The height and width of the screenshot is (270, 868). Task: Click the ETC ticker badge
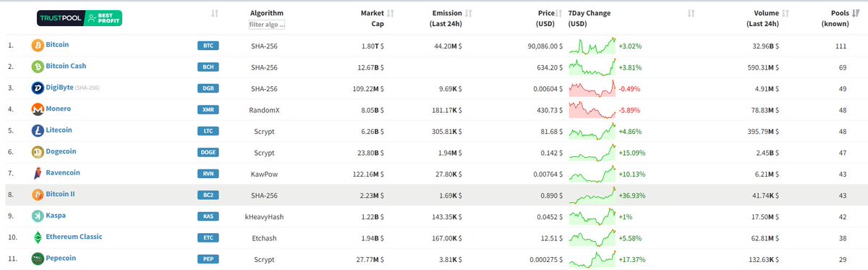tap(208, 237)
